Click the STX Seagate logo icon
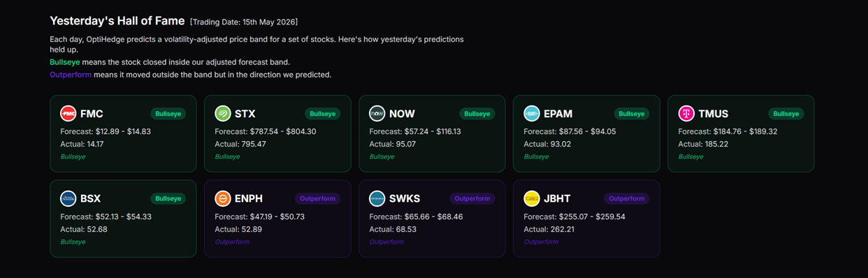The width and height of the screenshot is (868, 278). tap(222, 113)
